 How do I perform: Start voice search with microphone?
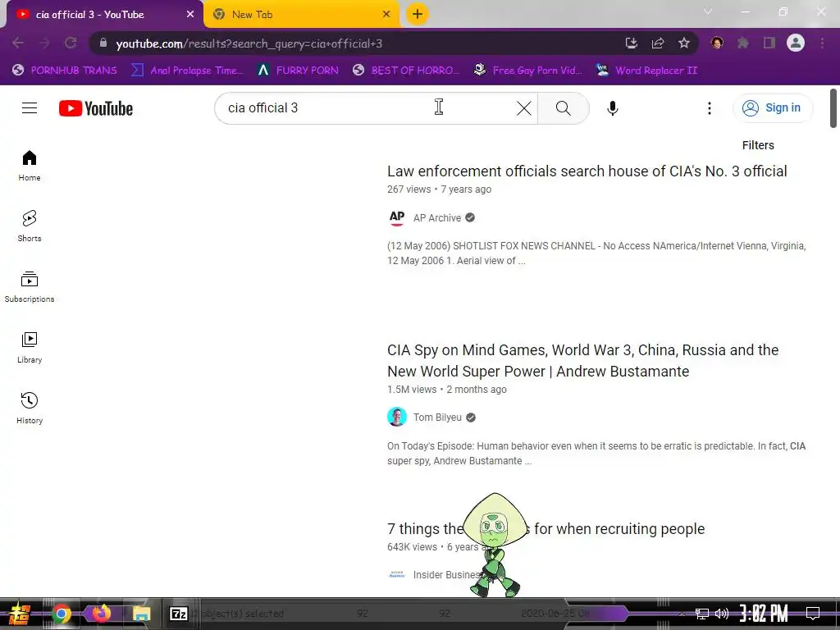612,108
